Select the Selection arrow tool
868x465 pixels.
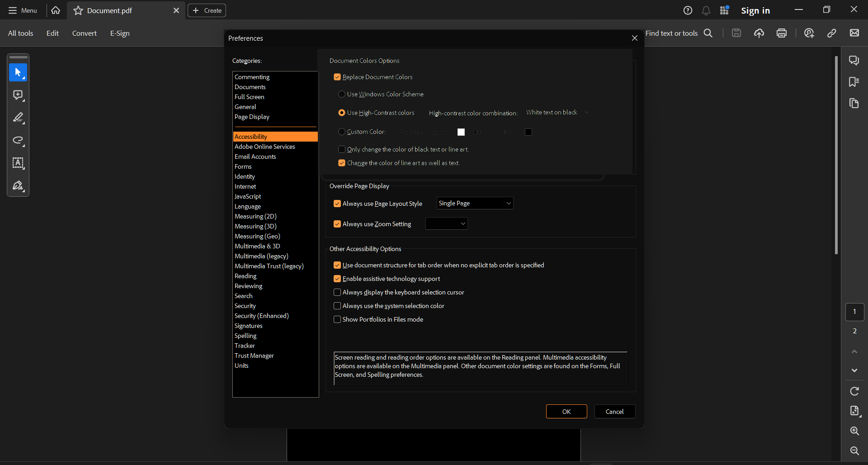click(18, 72)
